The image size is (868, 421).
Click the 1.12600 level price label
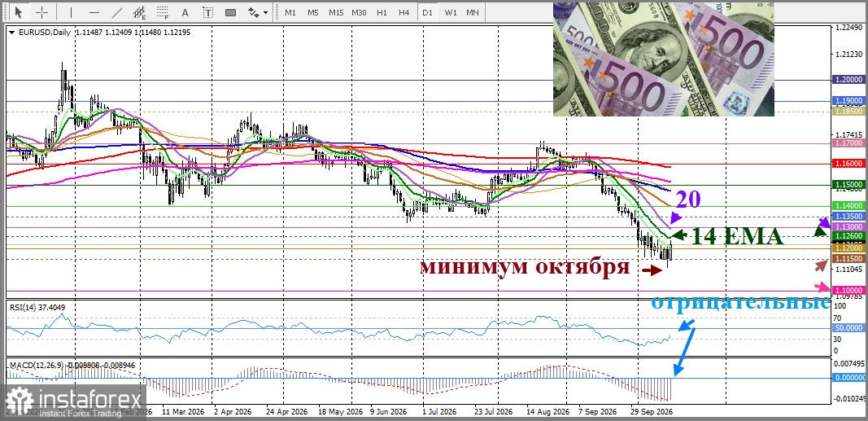(x=848, y=236)
